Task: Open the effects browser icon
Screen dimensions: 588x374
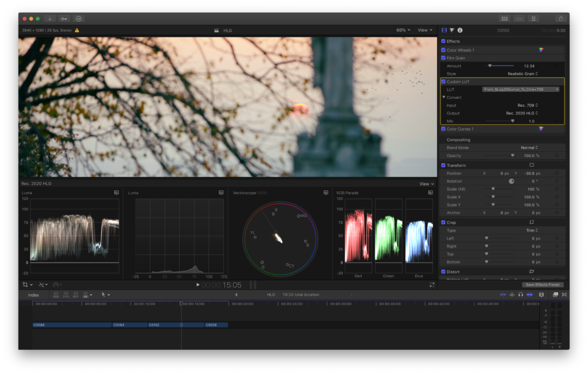Action: pyautogui.click(x=555, y=295)
